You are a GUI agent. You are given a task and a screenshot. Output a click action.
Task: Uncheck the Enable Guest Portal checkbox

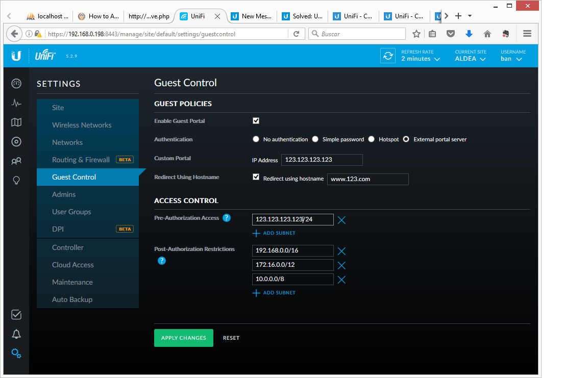tap(256, 121)
